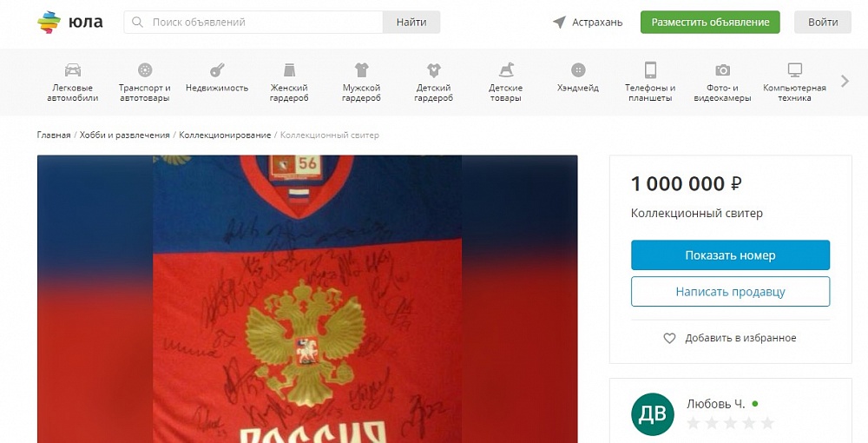
Task: Open the Мужской гардероб category
Action: tap(361, 82)
